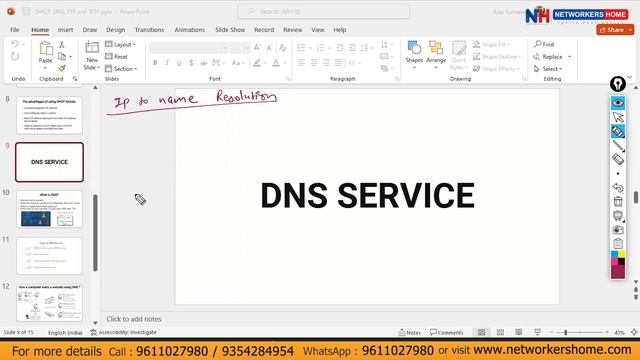Select the arrow cursor tool in annotation toolbar
Image resolution: width=640 pixels, height=360 pixels.
618,118
